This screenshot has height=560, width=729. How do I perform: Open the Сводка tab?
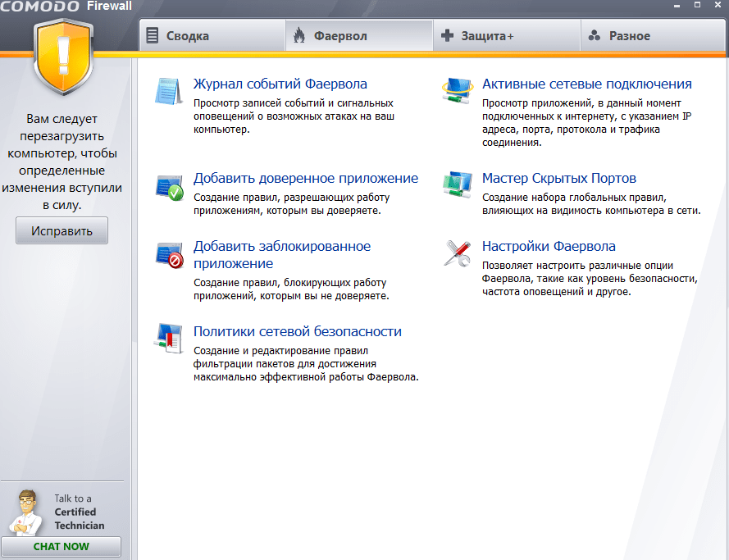pos(212,36)
